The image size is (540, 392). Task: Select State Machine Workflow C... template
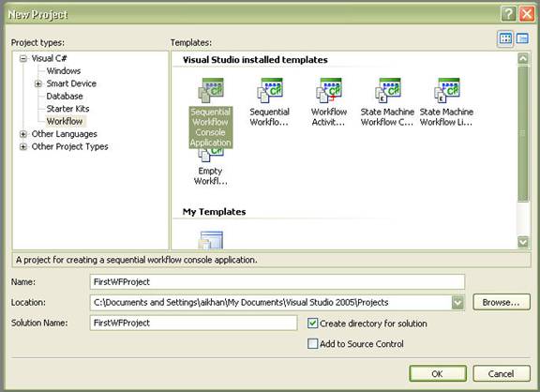click(387, 102)
